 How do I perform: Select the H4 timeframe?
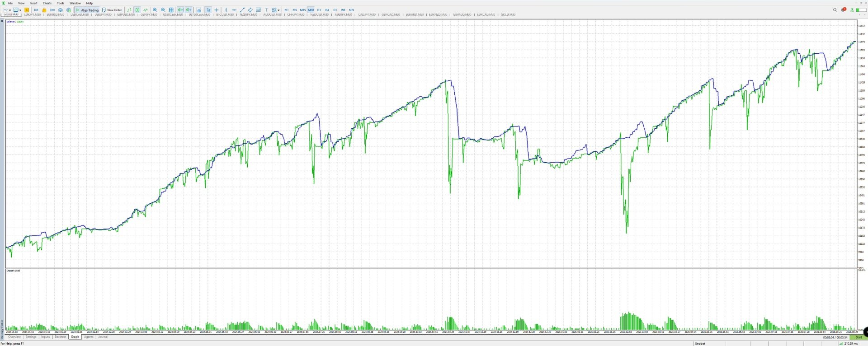tap(327, 10)
